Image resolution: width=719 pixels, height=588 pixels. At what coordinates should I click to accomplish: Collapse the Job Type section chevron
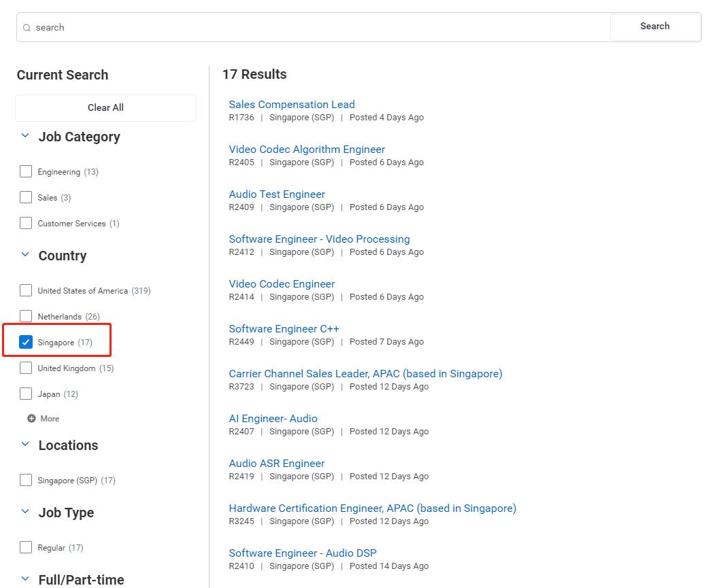(25, 512)
